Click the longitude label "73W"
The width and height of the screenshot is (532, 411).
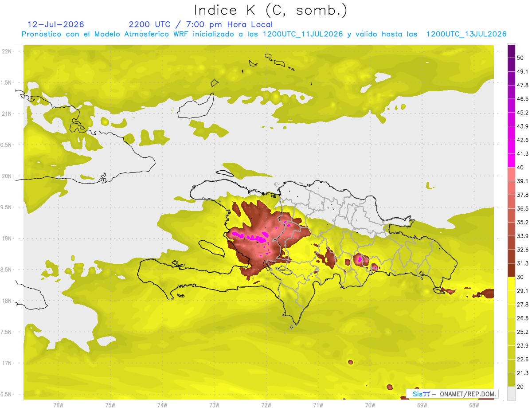(x=214, y=405)
